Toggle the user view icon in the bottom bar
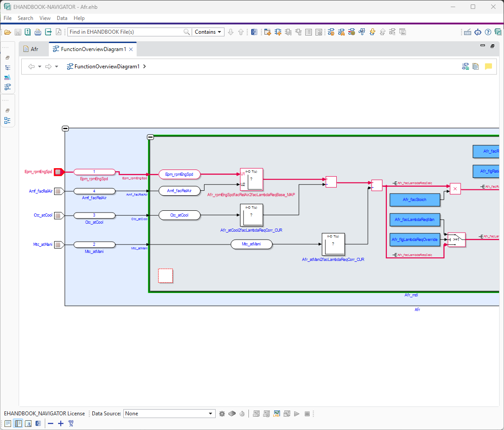The height and width of the screenshot is (430, 504). click(28, 424)
